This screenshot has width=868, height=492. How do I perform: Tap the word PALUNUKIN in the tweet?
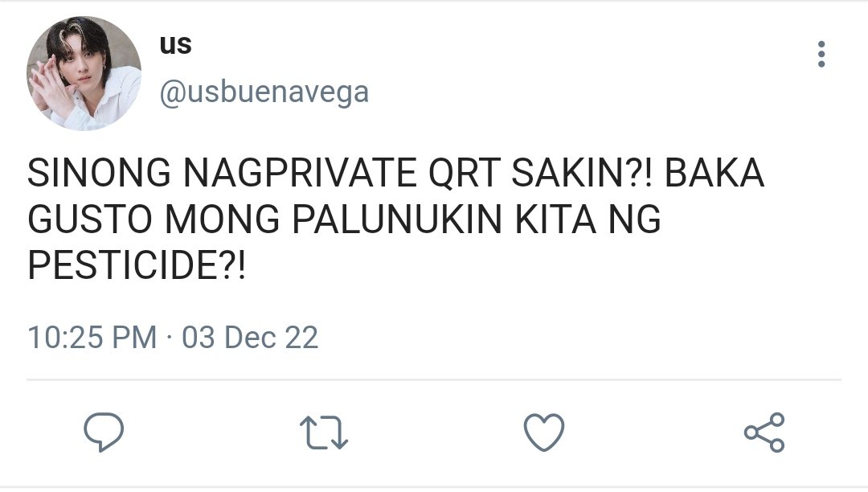click(396, 219)
